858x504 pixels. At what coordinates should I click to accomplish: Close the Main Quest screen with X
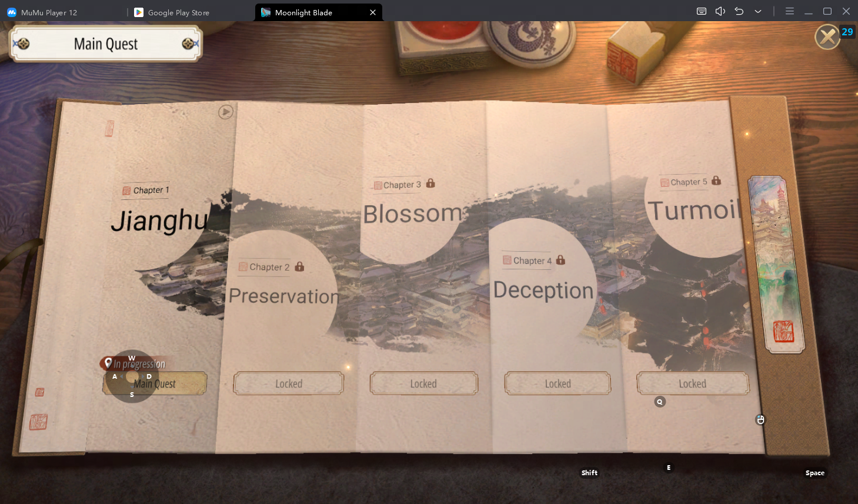827,37
